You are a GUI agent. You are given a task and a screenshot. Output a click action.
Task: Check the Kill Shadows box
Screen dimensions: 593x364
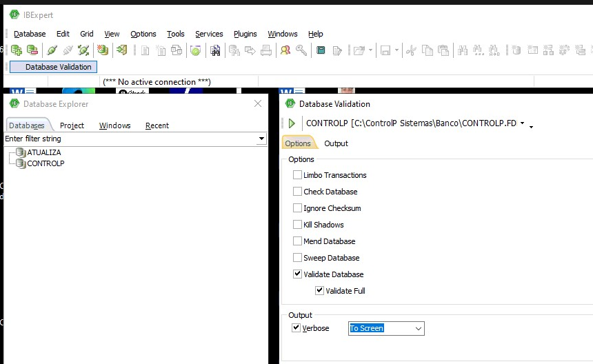(x=297, y=225)
